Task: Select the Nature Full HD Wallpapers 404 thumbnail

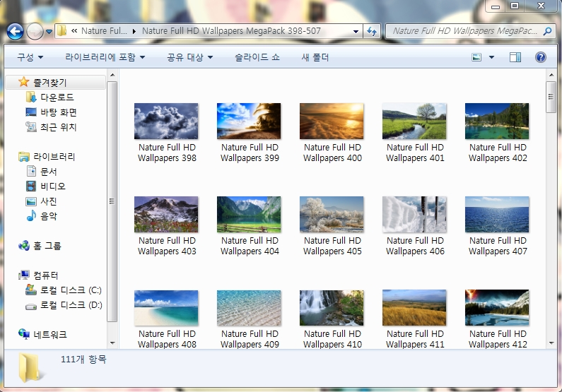Action: 249,215
